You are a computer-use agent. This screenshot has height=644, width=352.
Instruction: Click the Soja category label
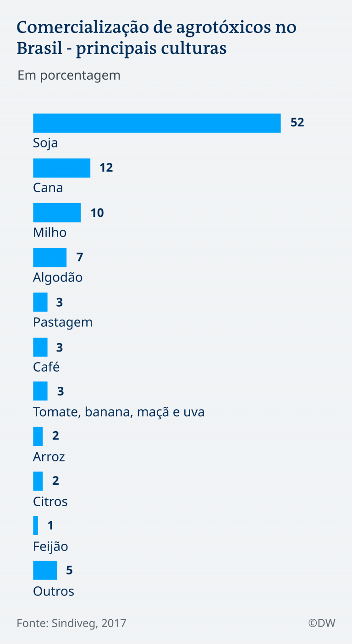45,143
